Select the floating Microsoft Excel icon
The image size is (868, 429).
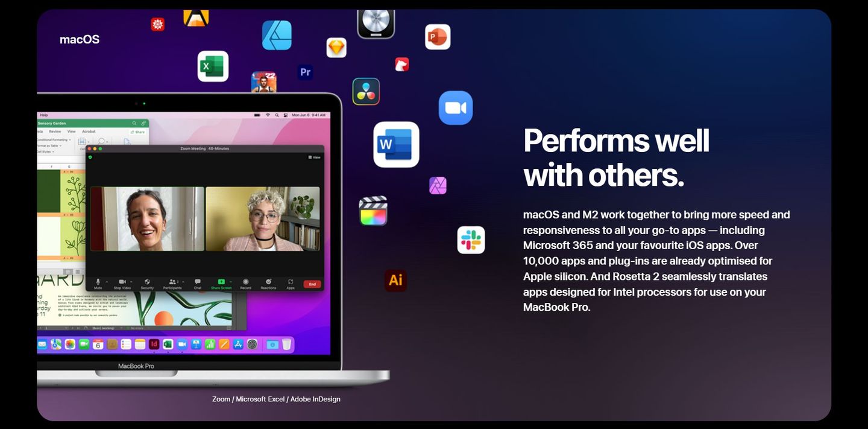[213, 66]
